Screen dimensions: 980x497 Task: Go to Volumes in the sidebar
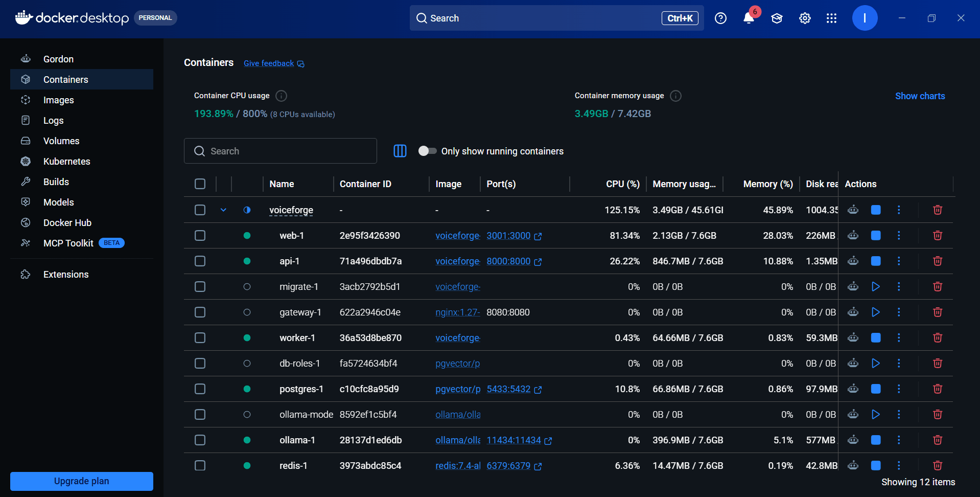click(82, 141)
